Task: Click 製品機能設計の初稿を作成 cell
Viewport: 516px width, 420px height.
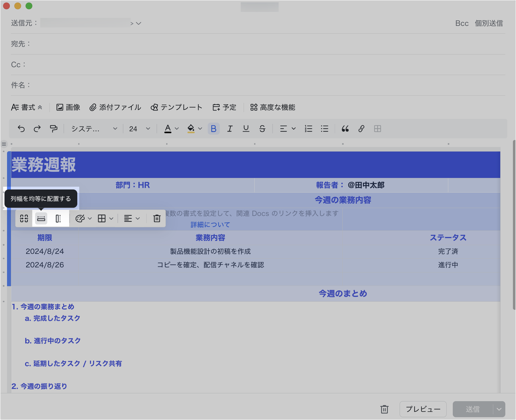Action: [211, 251]
